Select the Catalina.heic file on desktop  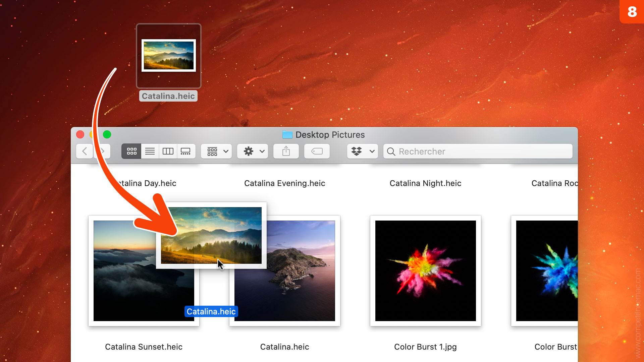(168, 56)
